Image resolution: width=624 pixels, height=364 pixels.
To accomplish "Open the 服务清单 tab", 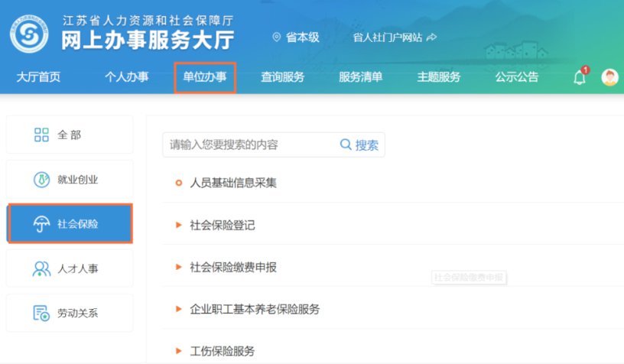I will 360,76.
